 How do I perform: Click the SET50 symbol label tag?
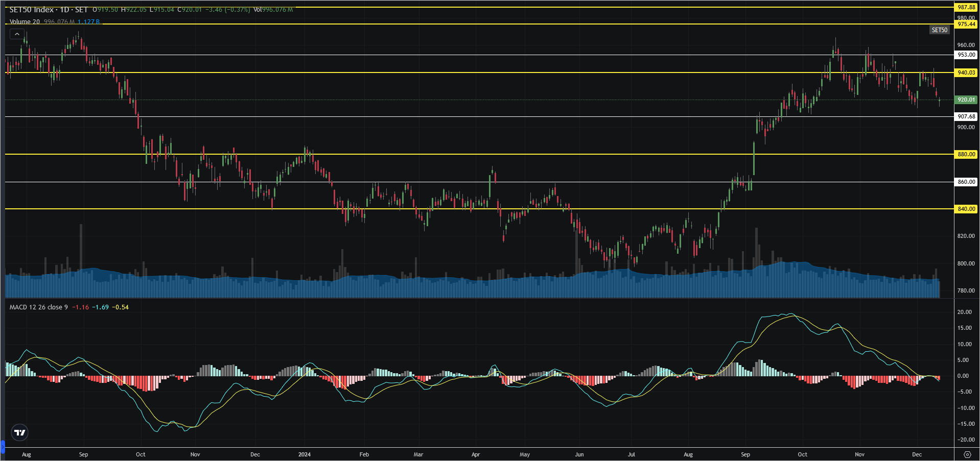coord(939,30)
